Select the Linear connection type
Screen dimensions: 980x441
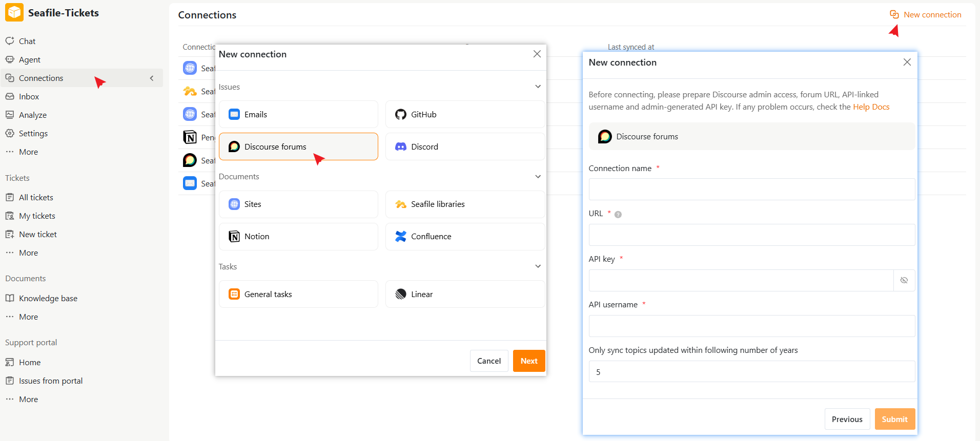(465, 294)
